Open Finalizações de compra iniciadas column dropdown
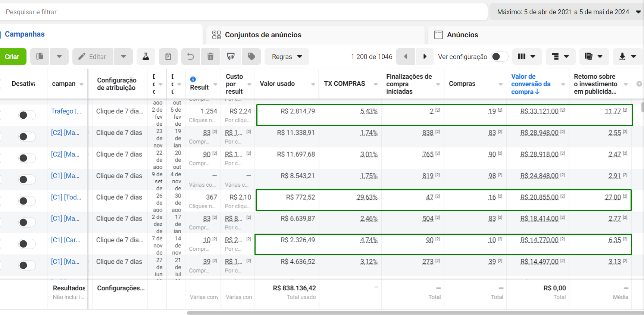This screenshot has width=644, height=315. click(438, 84)
